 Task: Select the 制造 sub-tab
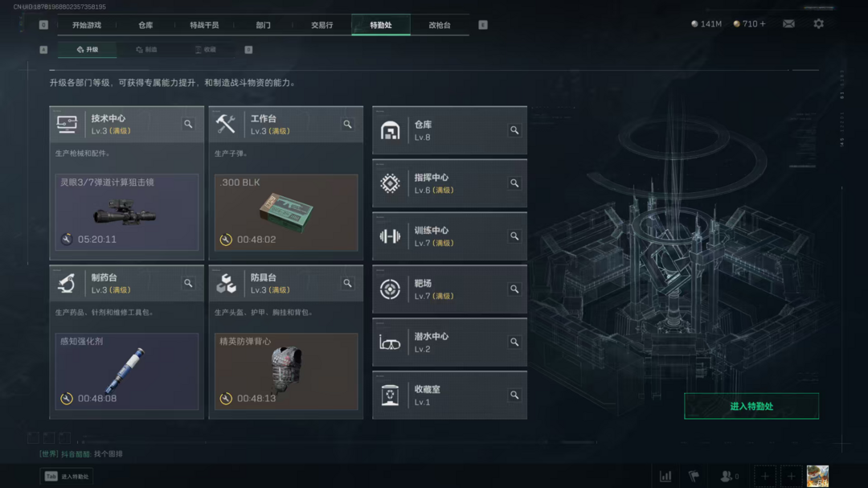click(147, 49)
